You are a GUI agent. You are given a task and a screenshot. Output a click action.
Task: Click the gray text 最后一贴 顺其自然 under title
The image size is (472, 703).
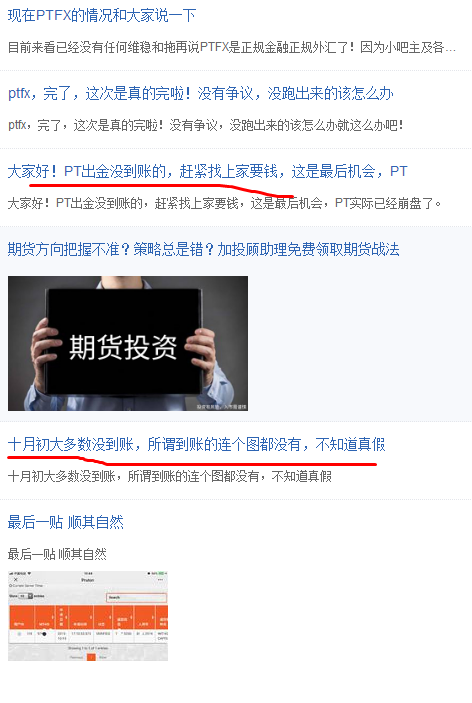(x=57, y=554)
